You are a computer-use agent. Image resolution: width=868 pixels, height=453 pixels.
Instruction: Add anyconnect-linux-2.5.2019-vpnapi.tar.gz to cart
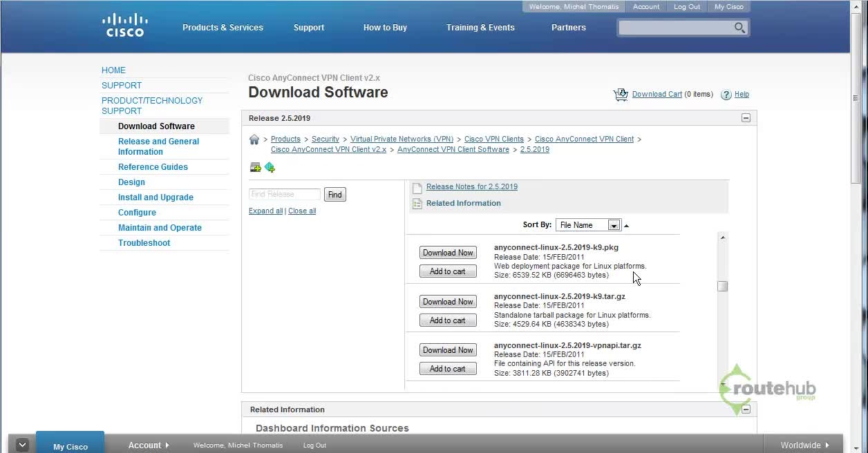pos(448,369)
